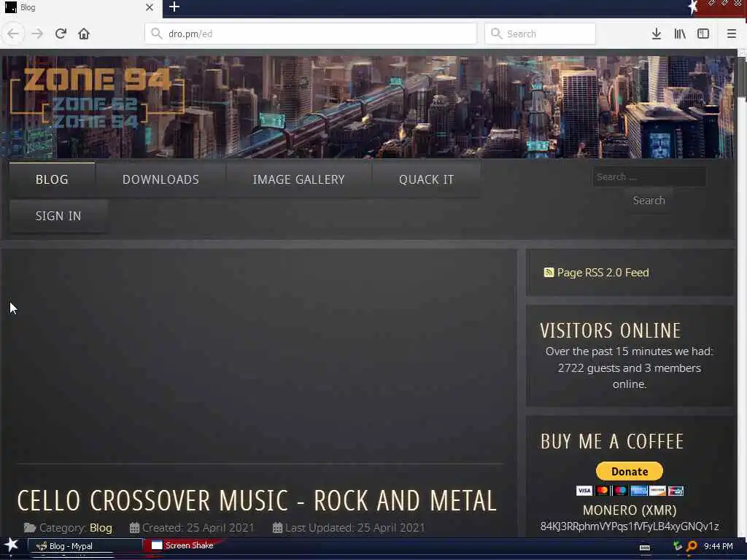
Task: Click the keyboard icon in system tray
Action: pyautogui.click(x=645, y=548)
